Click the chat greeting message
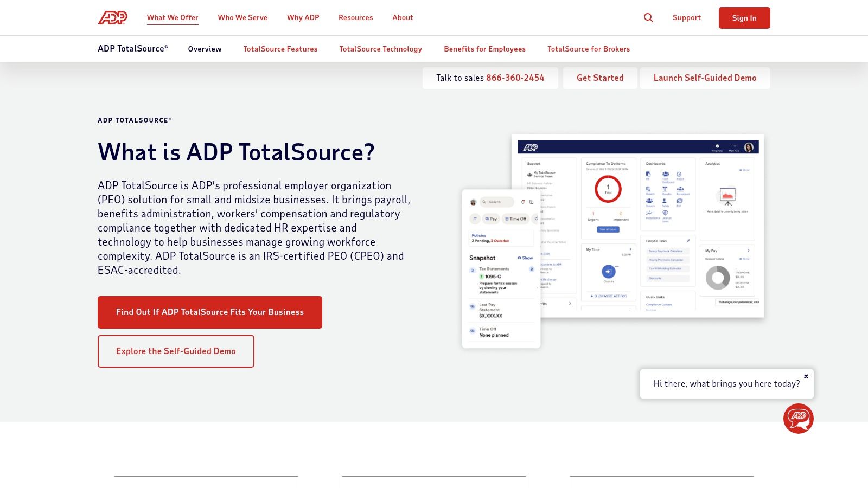 [x=726, y=384]
